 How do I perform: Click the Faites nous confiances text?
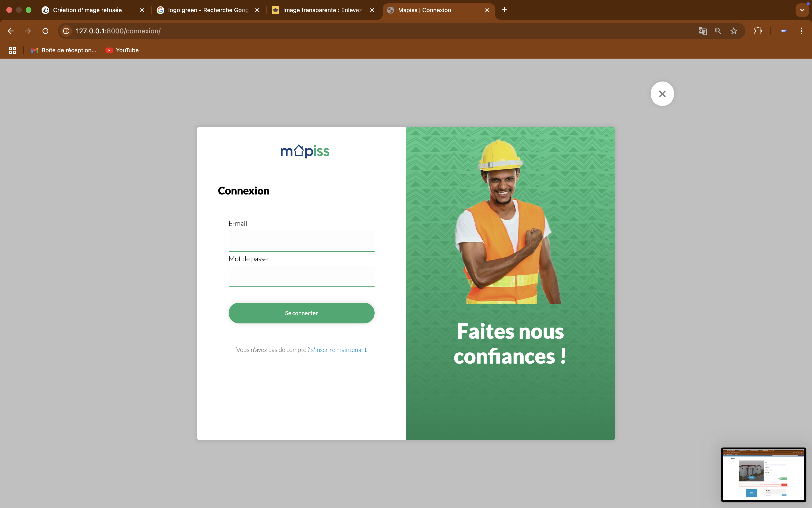pos(510,343)
